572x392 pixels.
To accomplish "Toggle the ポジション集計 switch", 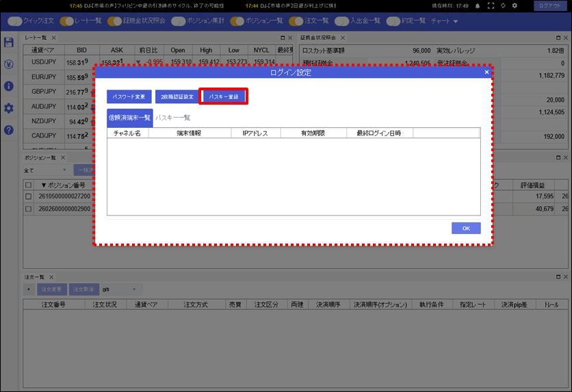I will (x=179, y=21).
